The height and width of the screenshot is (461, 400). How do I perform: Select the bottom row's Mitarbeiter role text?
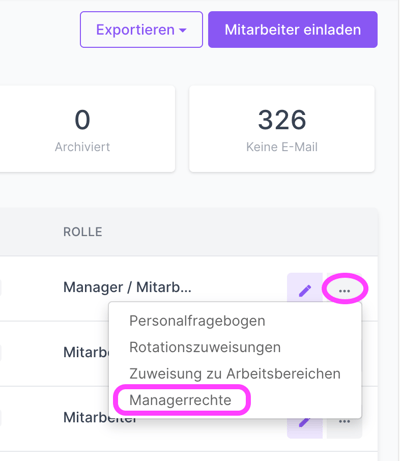click(100, 417)
